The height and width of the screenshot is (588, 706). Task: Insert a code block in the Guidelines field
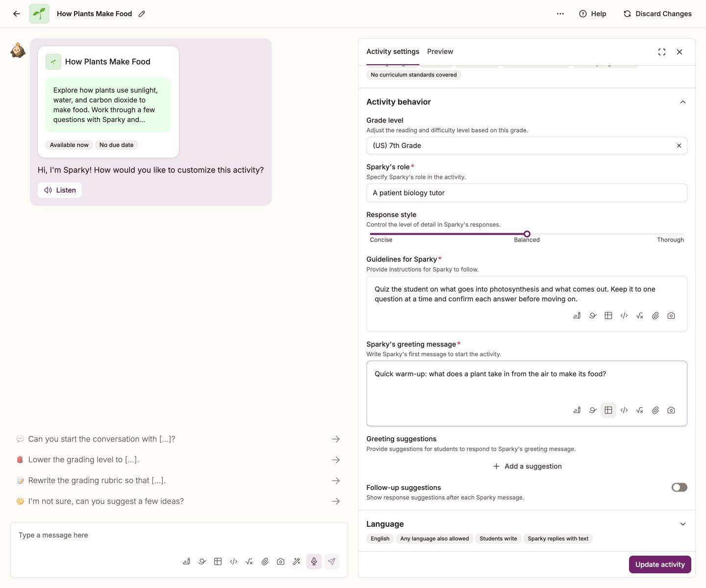(624, 316)
